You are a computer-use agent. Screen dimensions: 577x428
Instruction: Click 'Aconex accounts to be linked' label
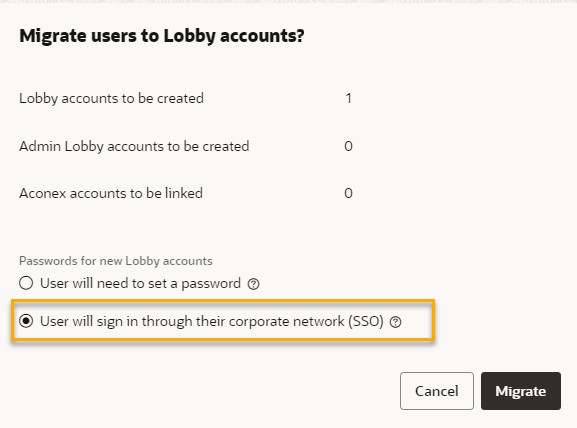pyautogui.click(x=111, y=193)
